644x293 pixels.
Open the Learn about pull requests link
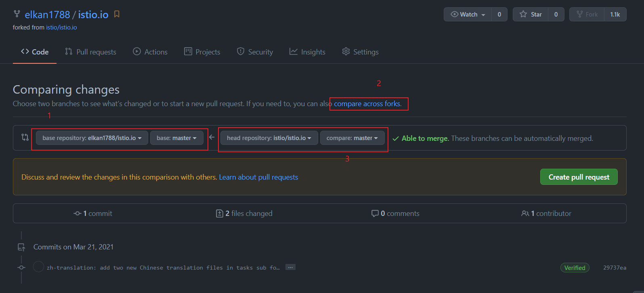[x=258, y=177]
